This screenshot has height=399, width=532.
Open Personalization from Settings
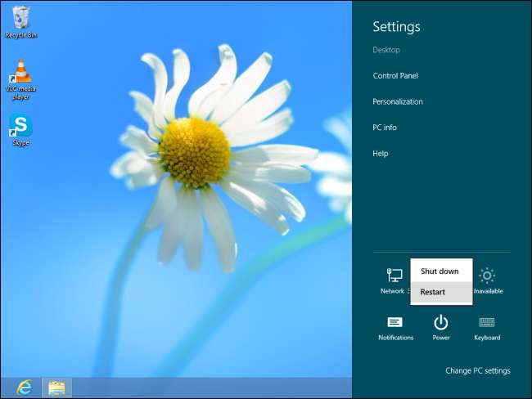click(x=398, y=101)
